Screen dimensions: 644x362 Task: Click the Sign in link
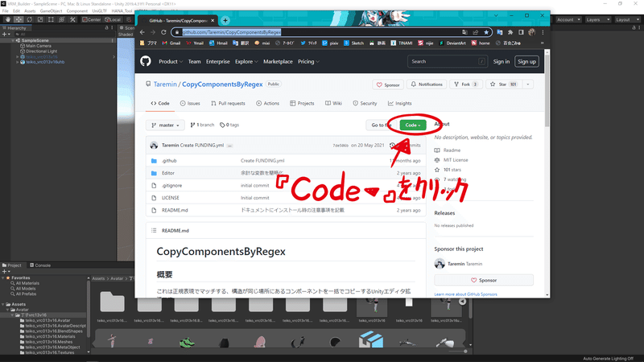click(x=501, y=62)
